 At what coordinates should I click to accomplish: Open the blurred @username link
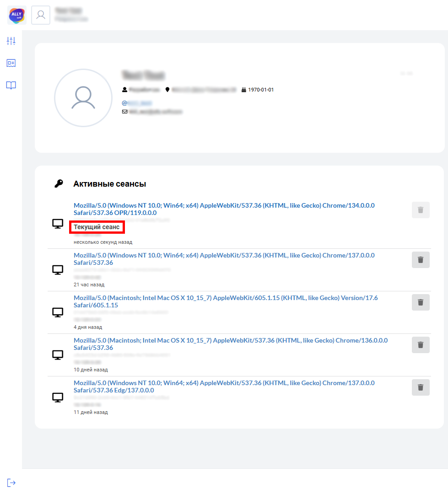[137, 103]
